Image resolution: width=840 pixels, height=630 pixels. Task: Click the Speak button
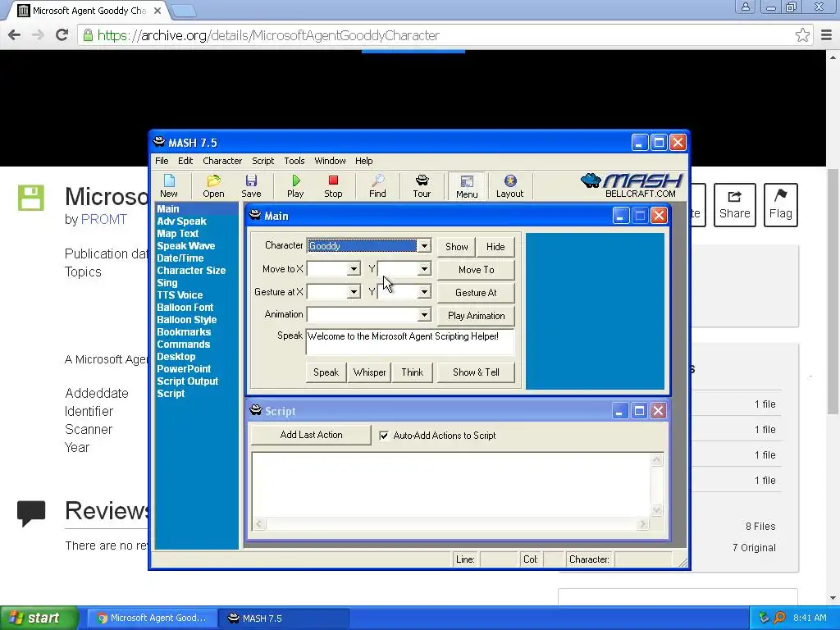(326, 372)
